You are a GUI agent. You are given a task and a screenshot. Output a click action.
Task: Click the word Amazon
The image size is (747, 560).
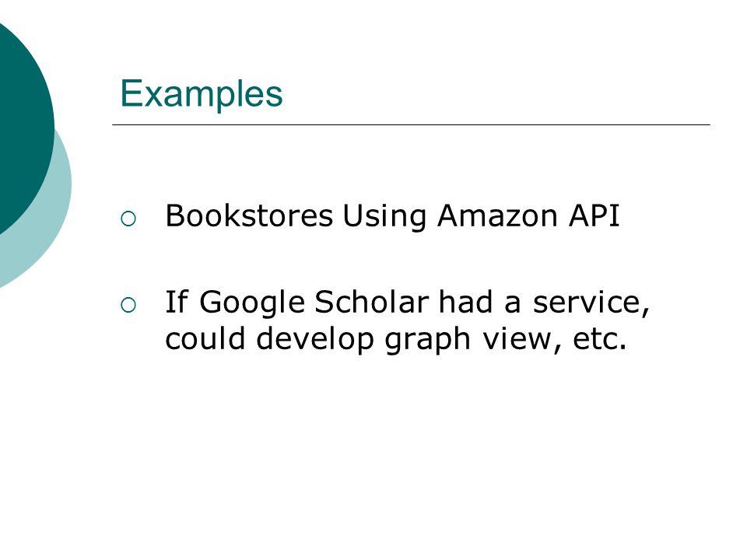(x=497, y=215)
